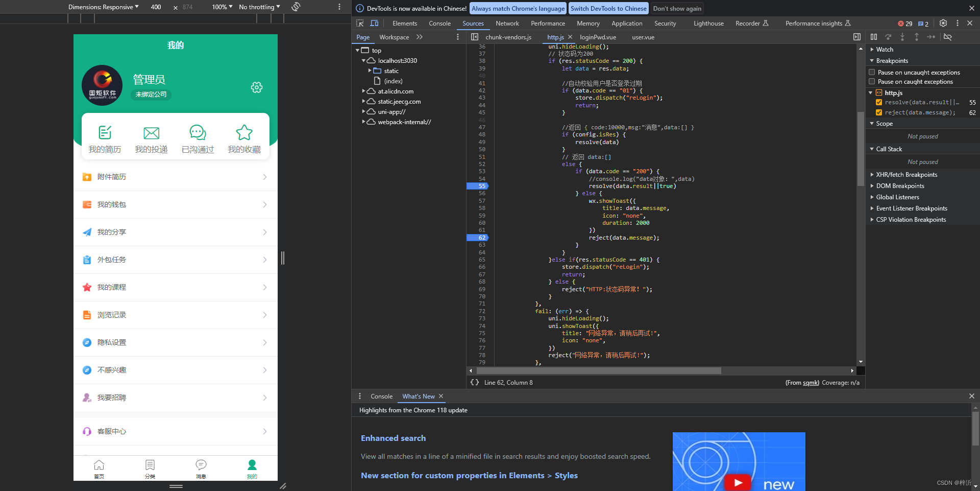The height and width of the screenshot is (491, 980).
Task: Toggle the device toolbar icon
Action: coord(374,23)
